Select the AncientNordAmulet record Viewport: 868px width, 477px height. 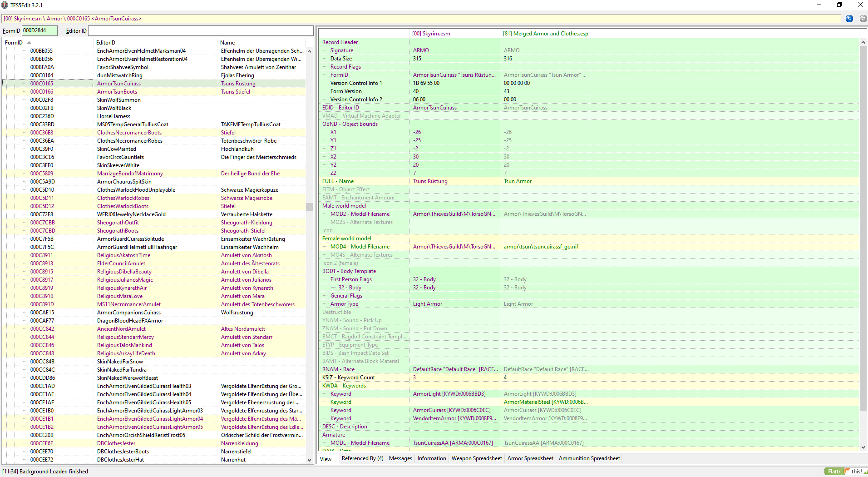[x=154, y=329]
